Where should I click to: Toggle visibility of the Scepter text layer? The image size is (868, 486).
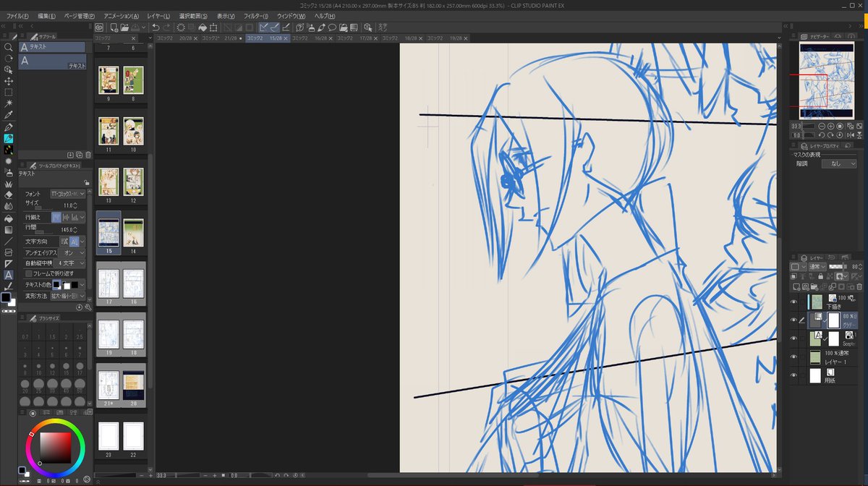793,338
